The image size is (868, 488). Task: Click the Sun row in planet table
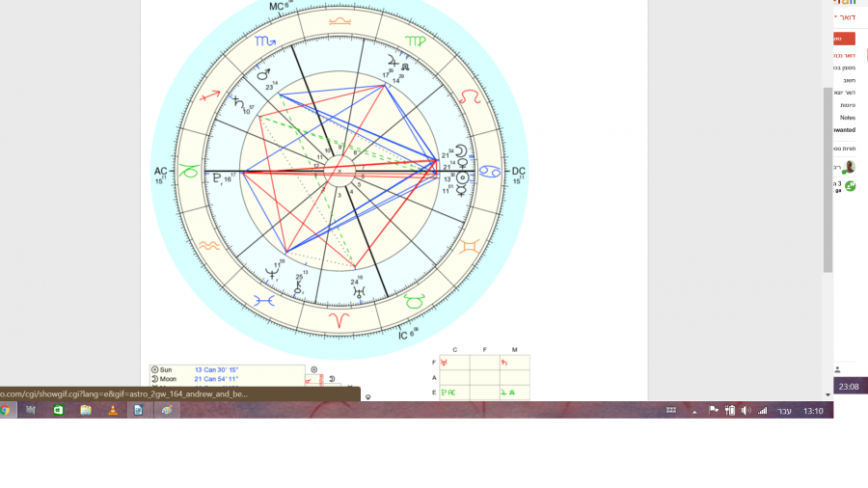coord(227,369)
